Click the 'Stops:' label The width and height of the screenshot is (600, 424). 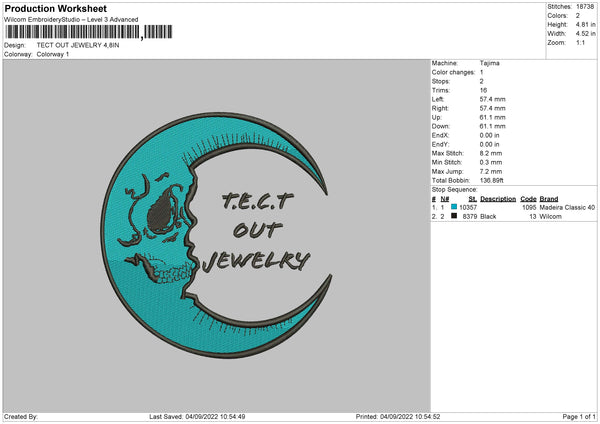440,82
